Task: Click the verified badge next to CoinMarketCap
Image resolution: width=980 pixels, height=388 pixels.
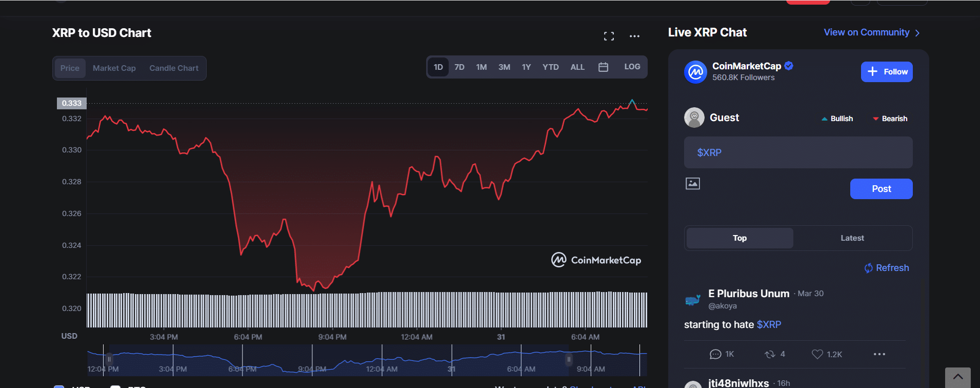Action: tap(789, 66)
